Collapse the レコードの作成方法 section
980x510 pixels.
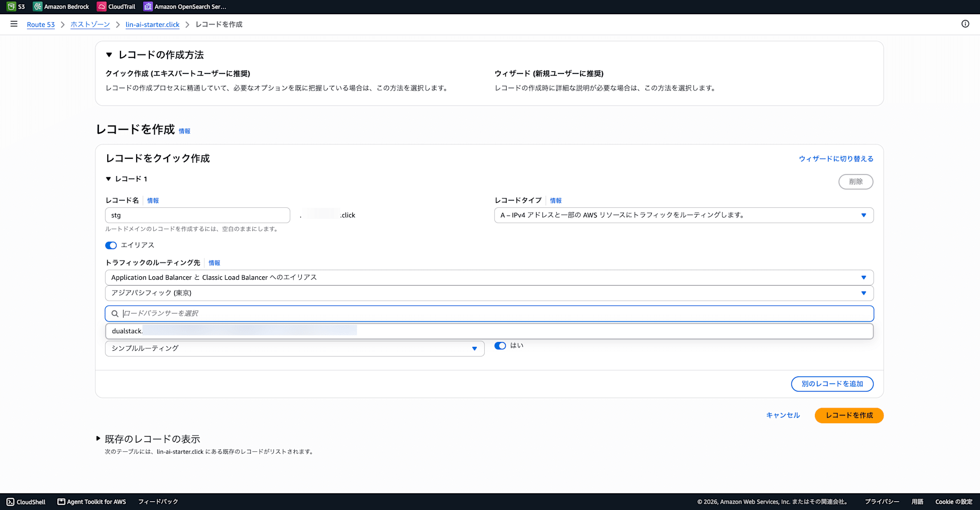click(109, 55)
